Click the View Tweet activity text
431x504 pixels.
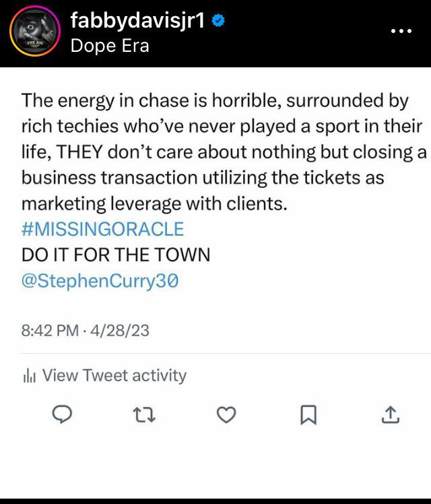[114, 375]
